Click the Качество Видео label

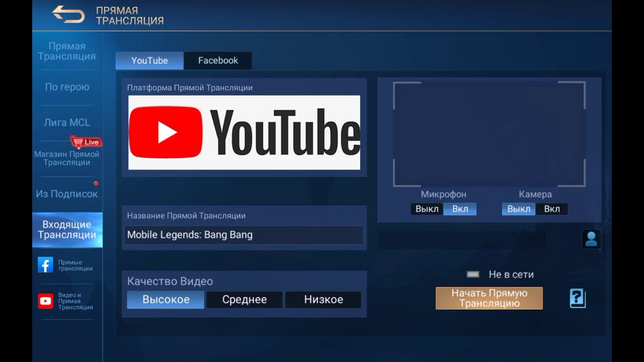[170, 282]
